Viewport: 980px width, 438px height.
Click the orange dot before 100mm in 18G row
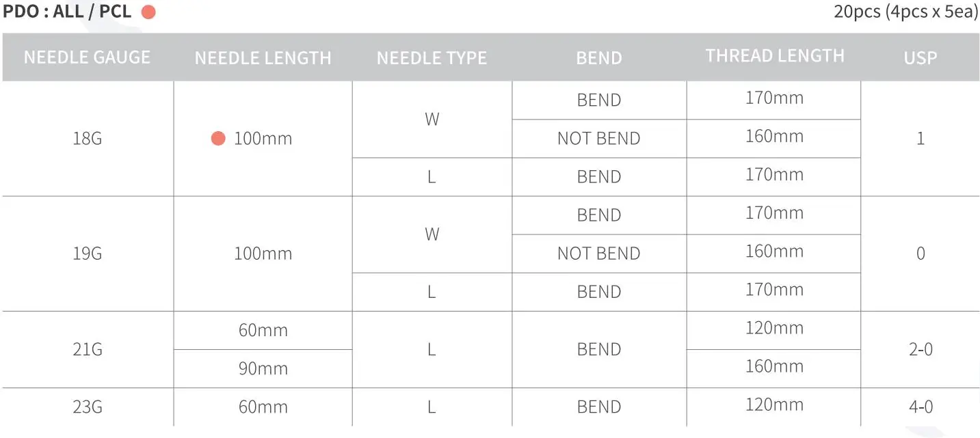coord(218,139)
